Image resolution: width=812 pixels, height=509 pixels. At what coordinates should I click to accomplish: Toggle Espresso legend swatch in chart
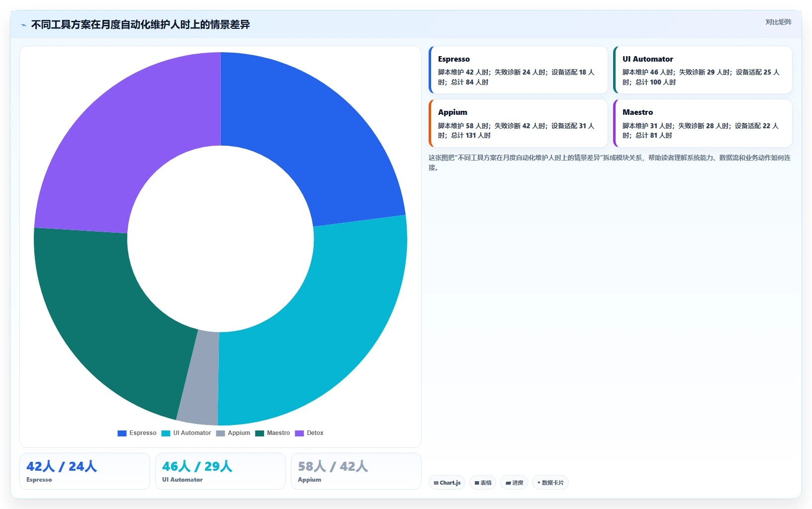(x=122, y=433)
